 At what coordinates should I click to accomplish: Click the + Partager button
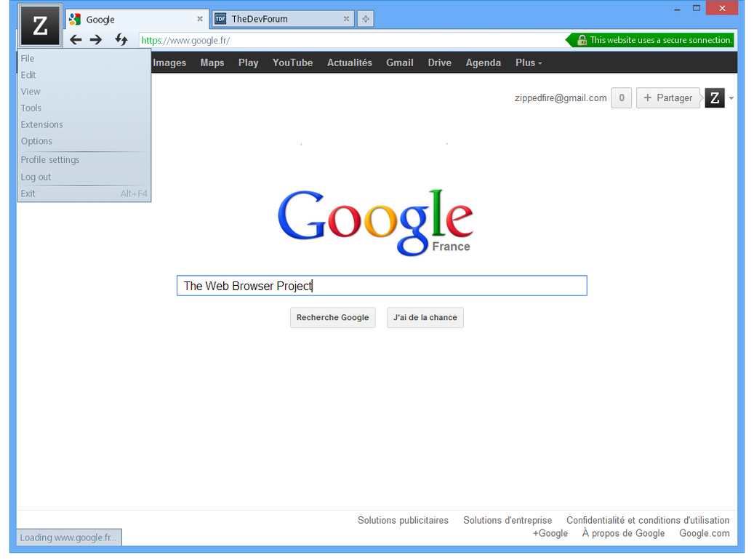click(x=668, y=97)
